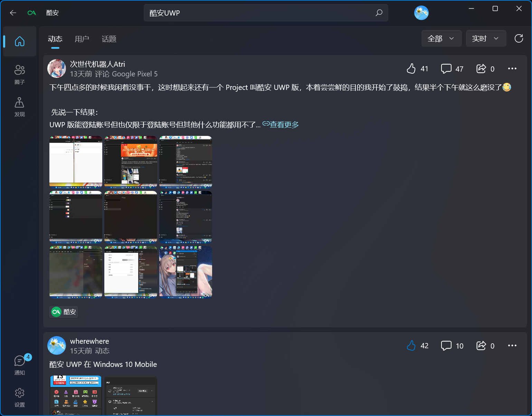Image resolution: width=532 pixels, height=416 pixels.
Task: Open username wherewhere
Action: [x=89, y=341]
